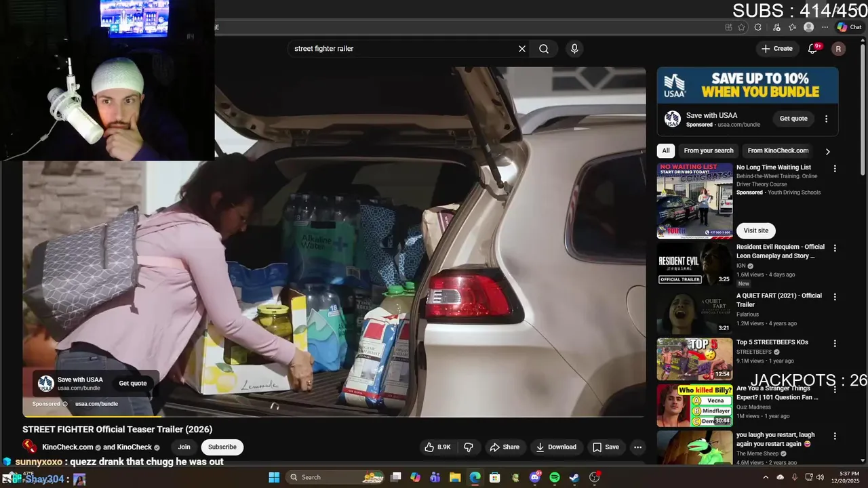This screenshot has width=868, height=488.
Task: Select From KinoCheck.com chip
Action: tap(778, 150)
